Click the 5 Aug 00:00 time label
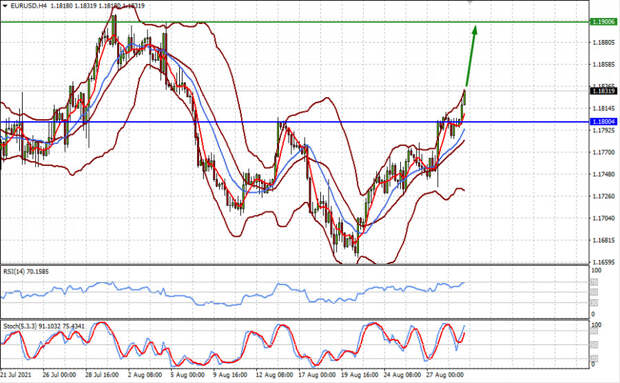The width and height of the screenshot is (620, 383). click(x=187, y=375)
